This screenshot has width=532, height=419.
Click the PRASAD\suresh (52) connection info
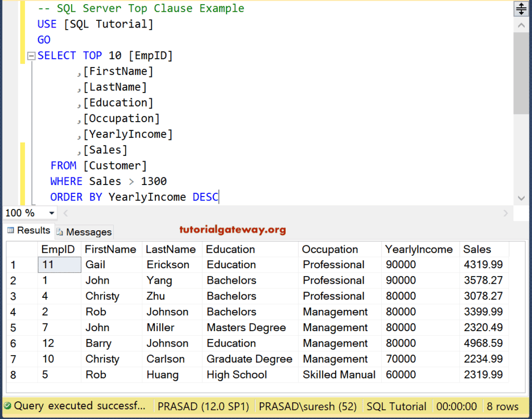(308, 406)
